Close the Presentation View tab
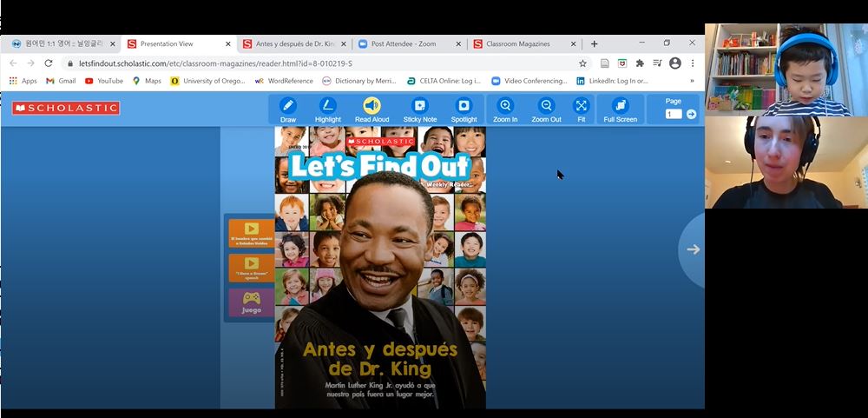Screen dimensions: 868x418 pyautogui.click(x=228, y=43)
